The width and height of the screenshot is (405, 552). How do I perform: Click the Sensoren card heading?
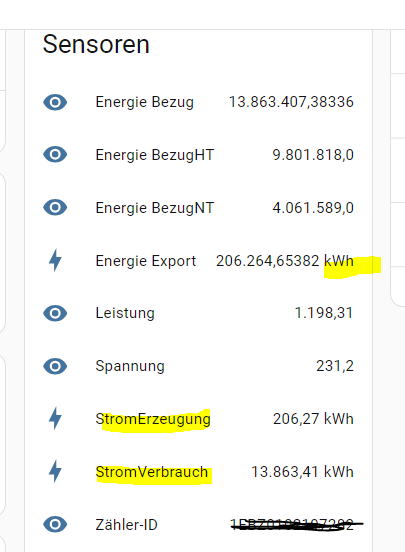[x=96, y=44]
